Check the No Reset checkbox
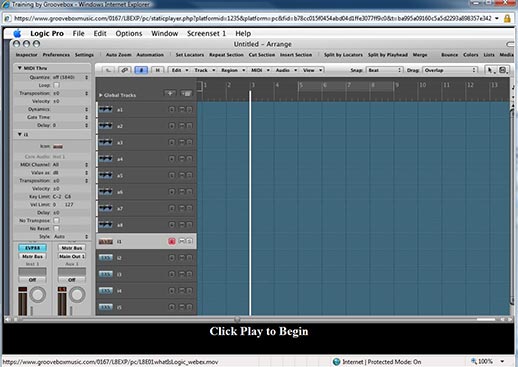The image size is (518, 367). [56, 228]
